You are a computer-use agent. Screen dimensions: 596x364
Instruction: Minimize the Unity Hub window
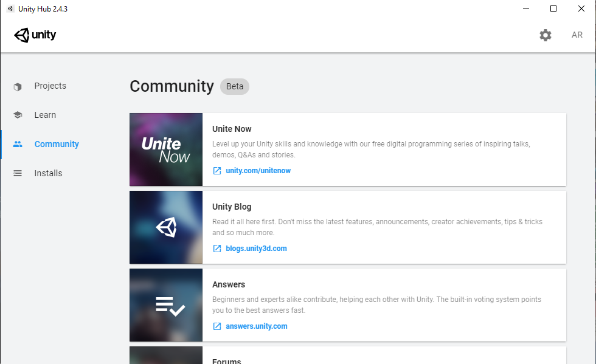coord(526,9)
